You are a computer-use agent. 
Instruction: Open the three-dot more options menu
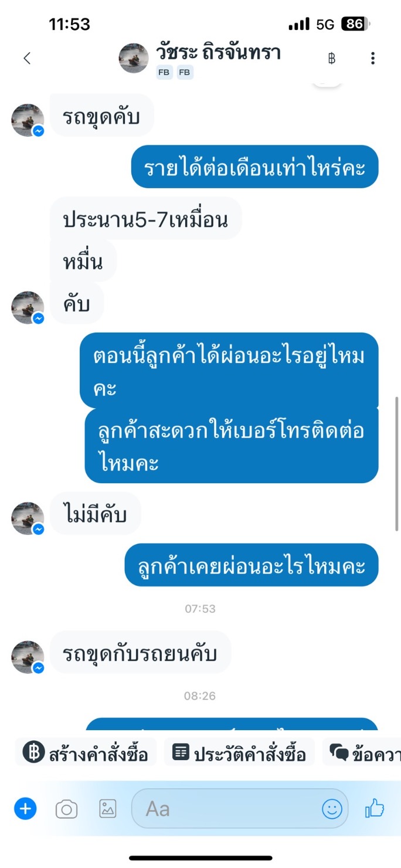373,58
